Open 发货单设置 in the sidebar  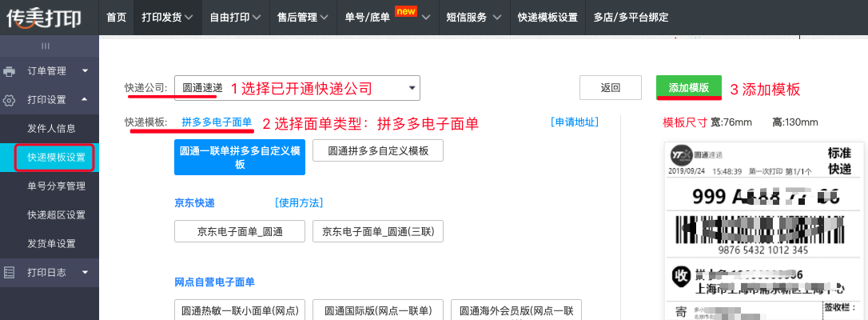coord(51,243)
